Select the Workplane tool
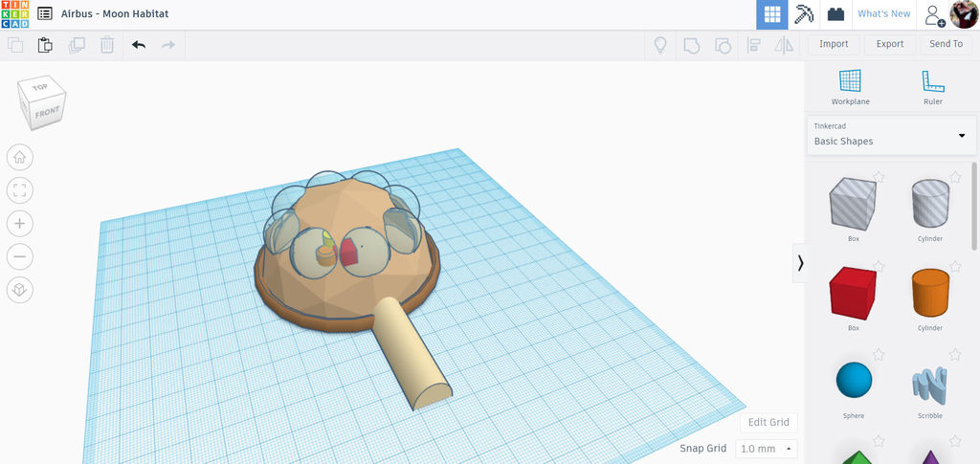980x464 pixels. tap(850, 87)
